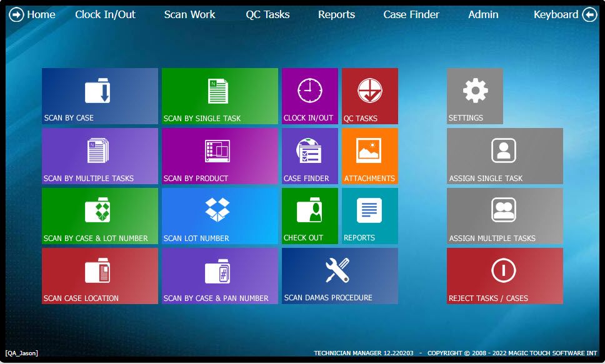
Task: Select Scan By Case & Lot Number tile
Action: pyautogui.click(x=99, y=216)
